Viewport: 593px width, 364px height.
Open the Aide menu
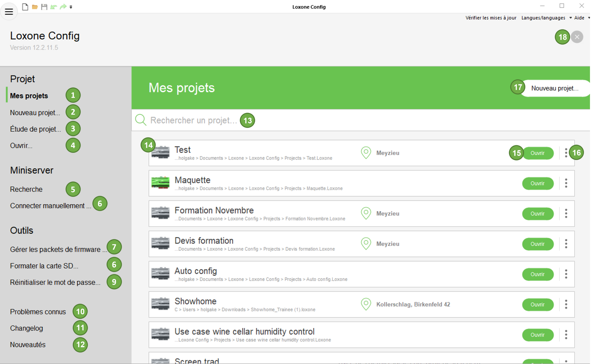(579, 18)
